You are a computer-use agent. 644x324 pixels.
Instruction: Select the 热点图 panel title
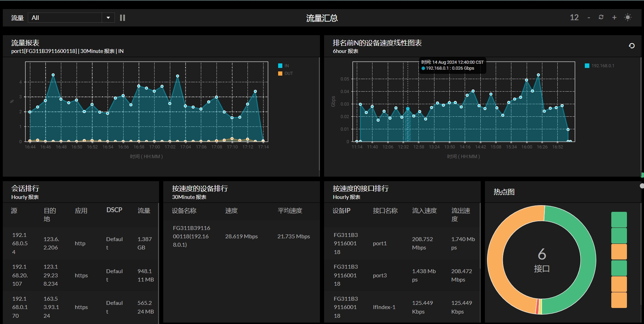click(504, 192)
